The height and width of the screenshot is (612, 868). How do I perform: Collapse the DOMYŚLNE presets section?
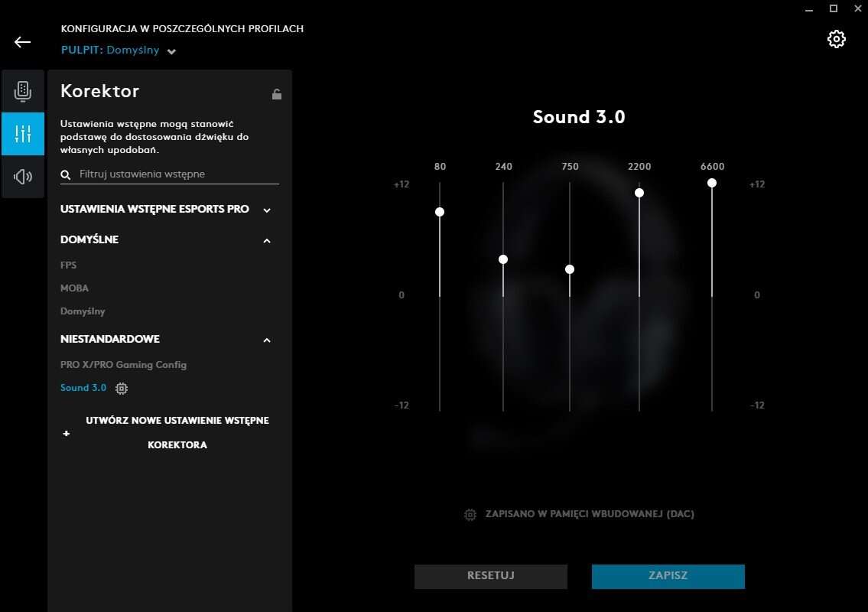pyautogui.click(x=267, y=240)
